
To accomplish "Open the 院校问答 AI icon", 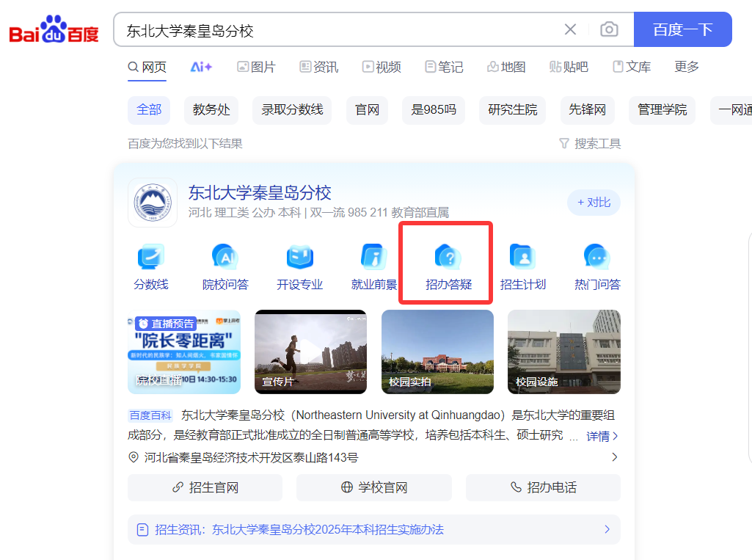I will [225, 258].
